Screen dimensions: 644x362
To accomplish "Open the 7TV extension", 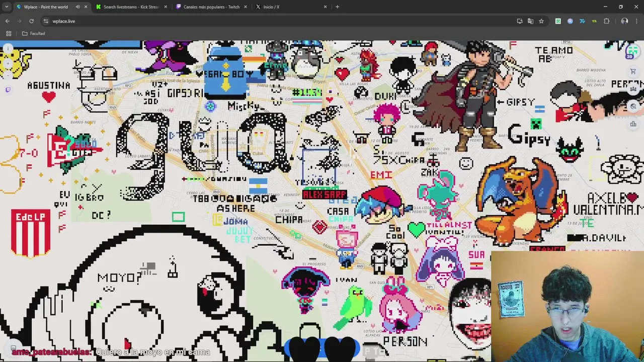I will pos(582,21).
